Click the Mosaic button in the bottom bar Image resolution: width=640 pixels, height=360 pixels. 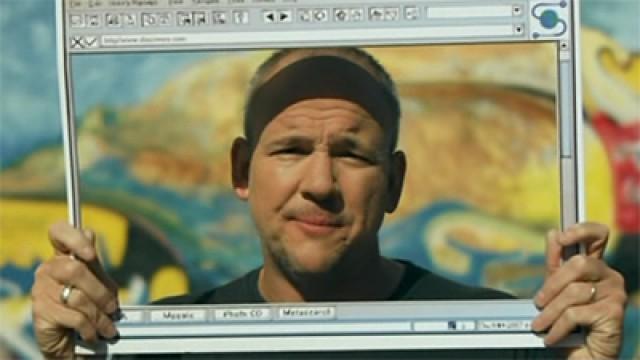click(x=178, y=315)
